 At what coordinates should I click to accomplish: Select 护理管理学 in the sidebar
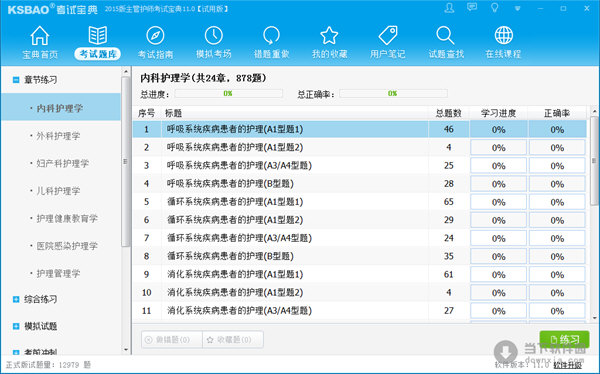click(x=59, y=274)
